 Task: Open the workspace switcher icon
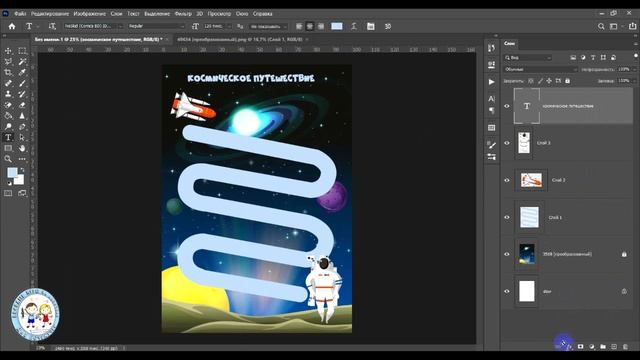[x=613, y=27]
